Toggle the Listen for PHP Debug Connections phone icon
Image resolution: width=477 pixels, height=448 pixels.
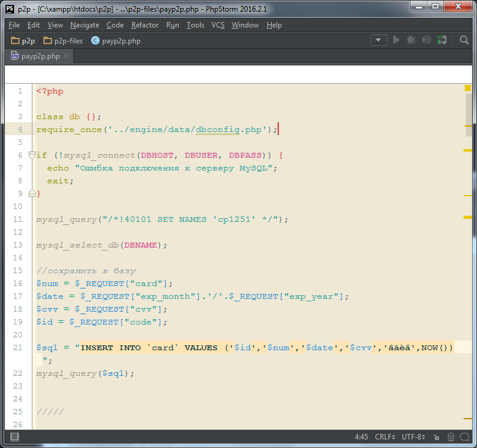(x=442, y=40)
